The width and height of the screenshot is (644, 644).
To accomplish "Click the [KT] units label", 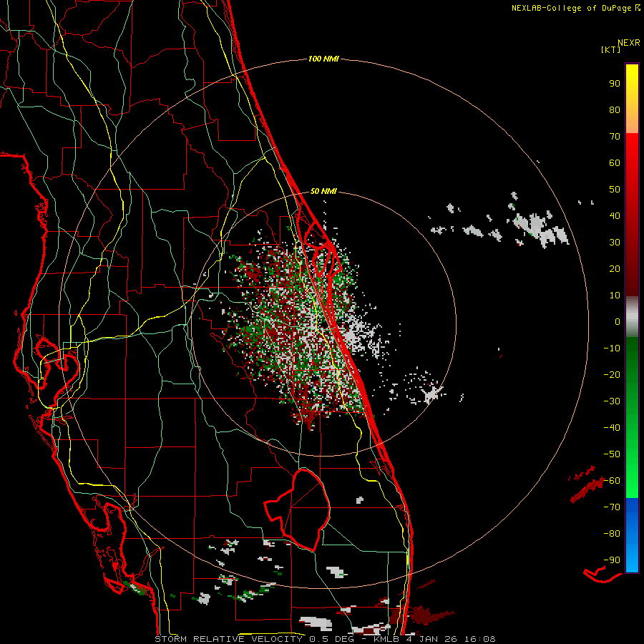I will point(611,49).
